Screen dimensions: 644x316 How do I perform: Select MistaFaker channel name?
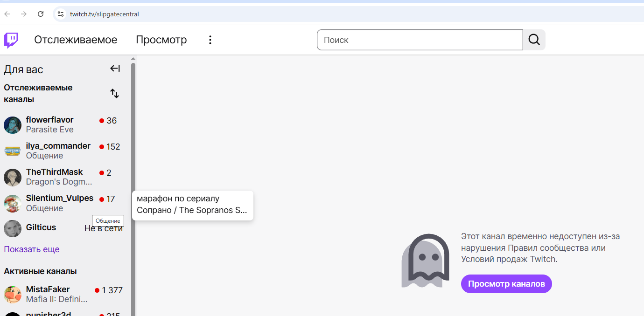[x=48, y=289]
